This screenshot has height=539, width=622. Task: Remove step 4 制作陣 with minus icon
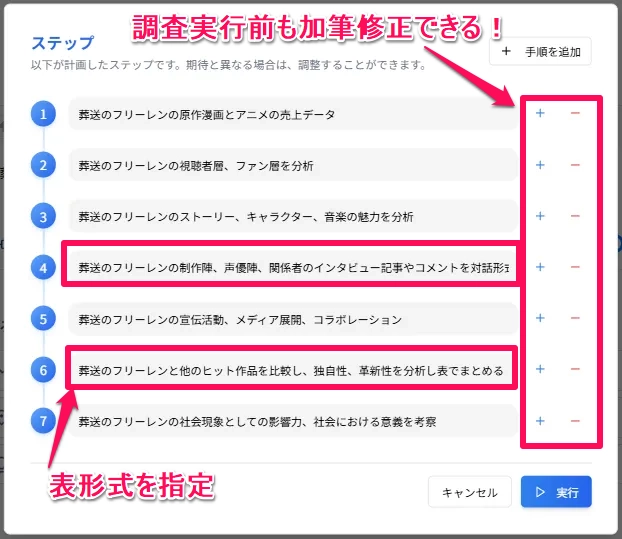tap(575, 267)
